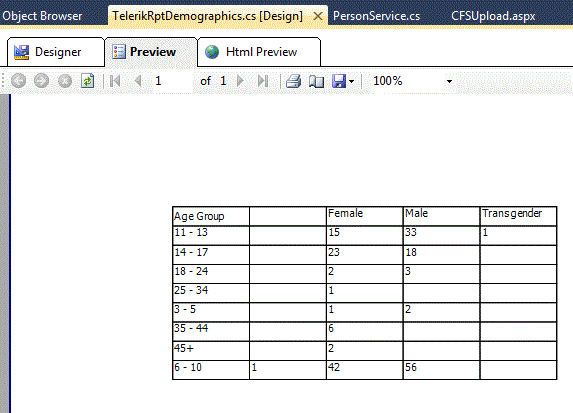This screenshot has height=413, width=573.
Task: Click the toolbar drag grip handle
Action: (x=3, y=81)
